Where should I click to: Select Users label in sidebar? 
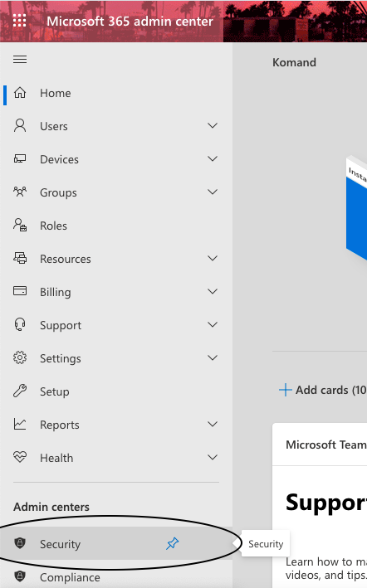click(54, 126)
